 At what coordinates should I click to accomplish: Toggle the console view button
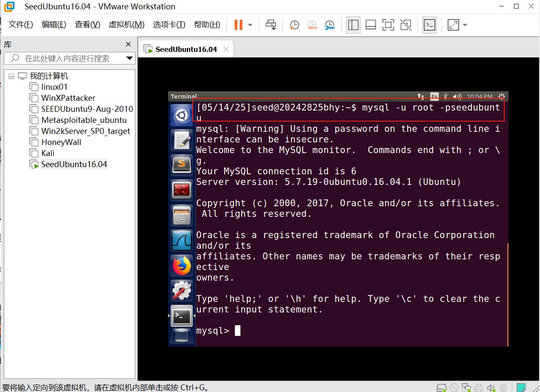click(x=429, y=25)
